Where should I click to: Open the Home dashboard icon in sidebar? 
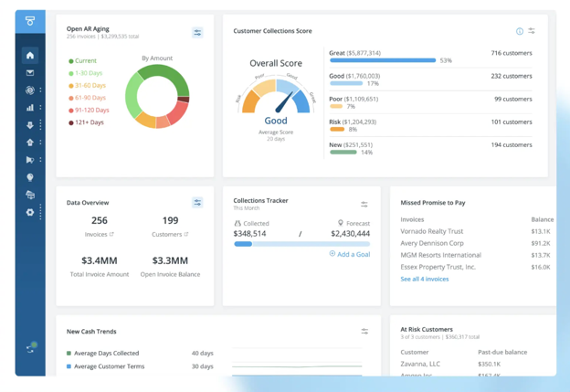point(30,55)
